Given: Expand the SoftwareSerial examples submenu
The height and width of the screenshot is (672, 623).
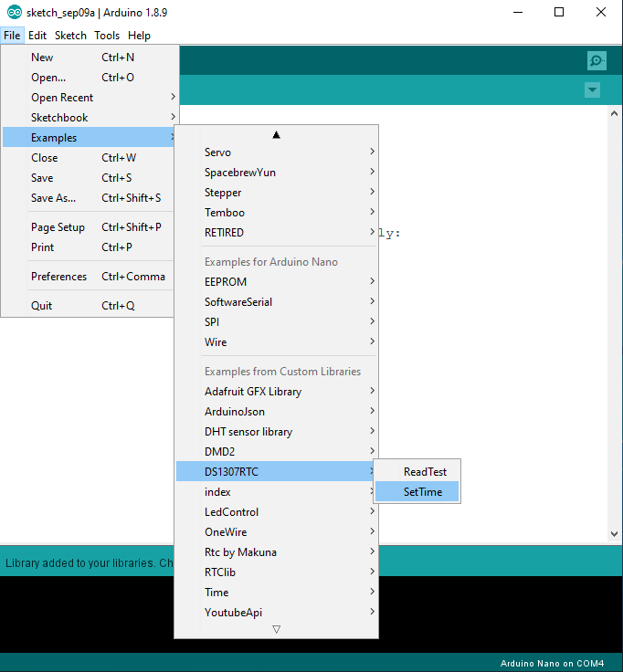Looking at the screenshot, I should [276, 302].
